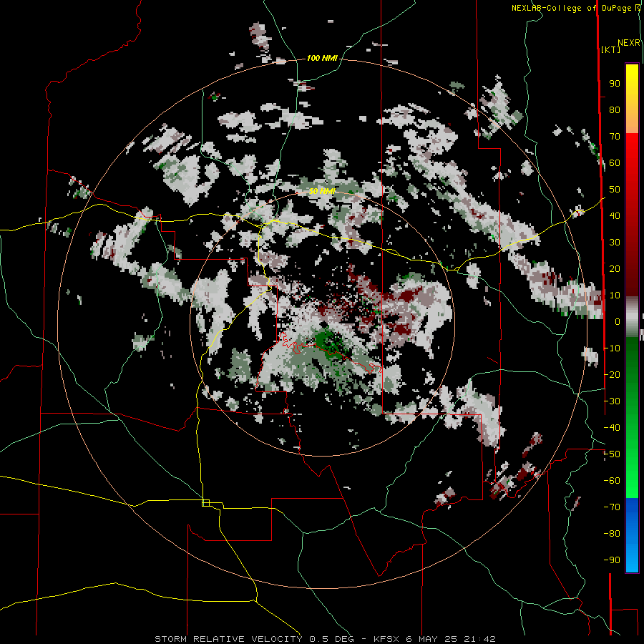
Task: Click the positive 60 value on velocity scale
Action: 615,162
